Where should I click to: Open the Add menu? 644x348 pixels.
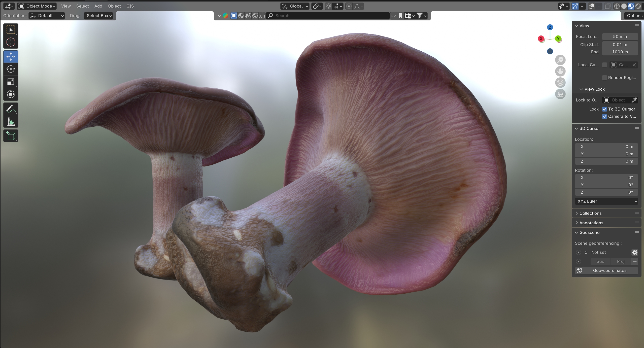[98, 6]
